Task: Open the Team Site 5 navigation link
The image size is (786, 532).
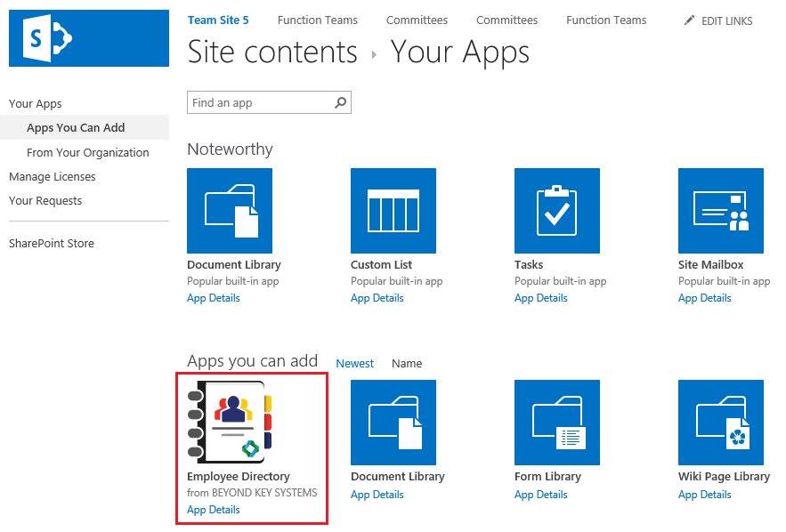Action: (x=218, y=20)
